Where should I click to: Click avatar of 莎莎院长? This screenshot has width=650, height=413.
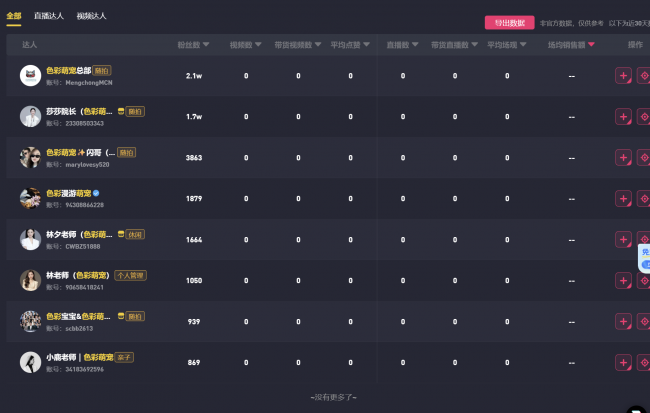point(30,117)
